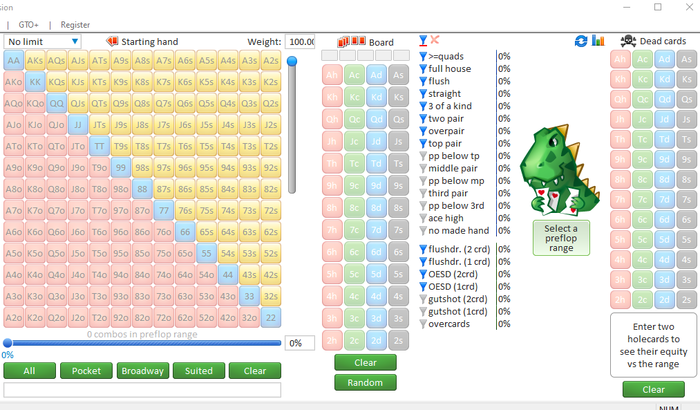The height and width of the screenshot is (410, 700).
Task: Click the skull Dead cards icon
Action: click(628, 41)
